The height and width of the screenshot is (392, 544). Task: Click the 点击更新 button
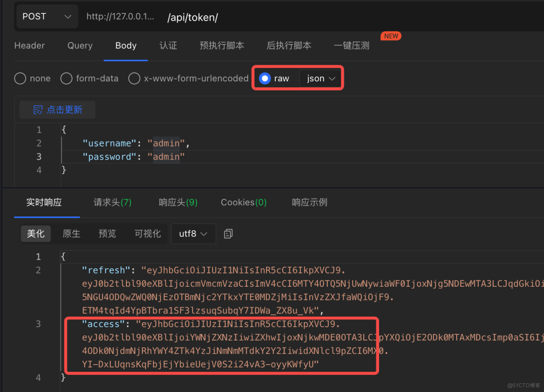[57, 110]
